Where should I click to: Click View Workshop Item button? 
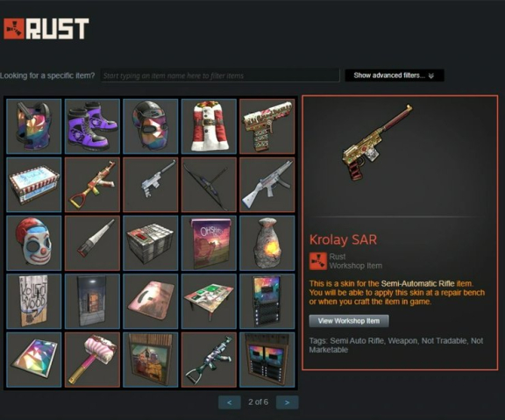tap(349, 321)
